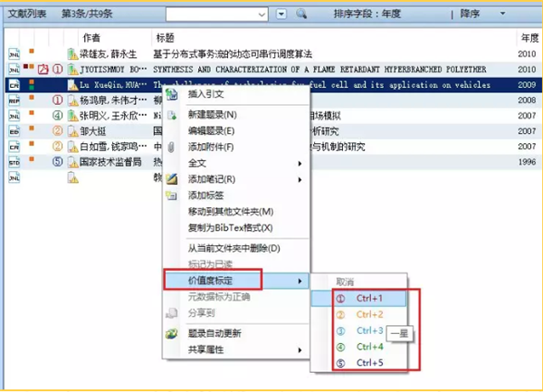Click the search magnifier icon in toolbar
543x392 pixels.
pyautogui.click(x=301, y=14)
